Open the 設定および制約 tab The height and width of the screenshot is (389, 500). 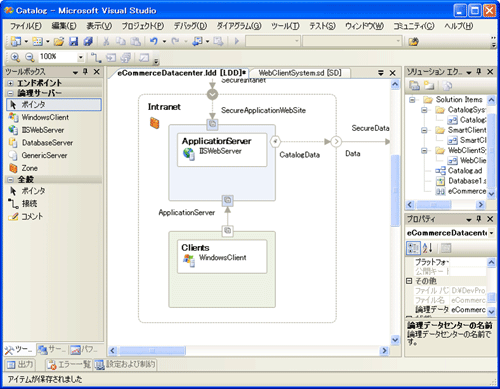tap(125, 365)
